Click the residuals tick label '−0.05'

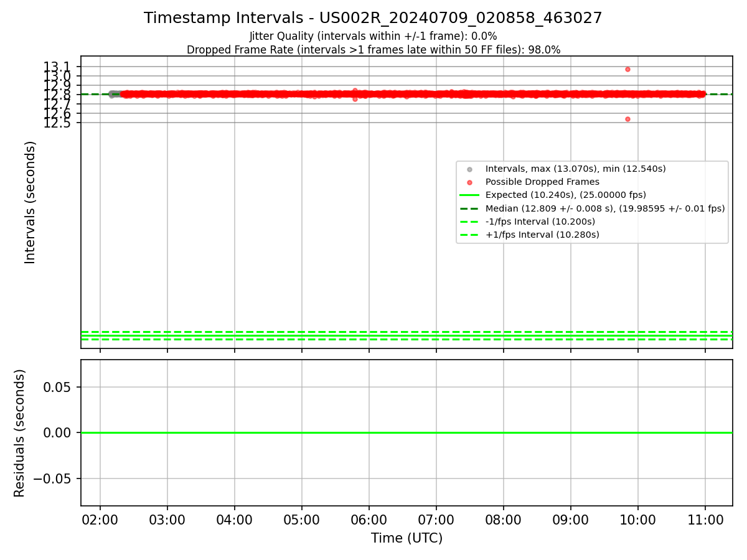tap(52, 478)
